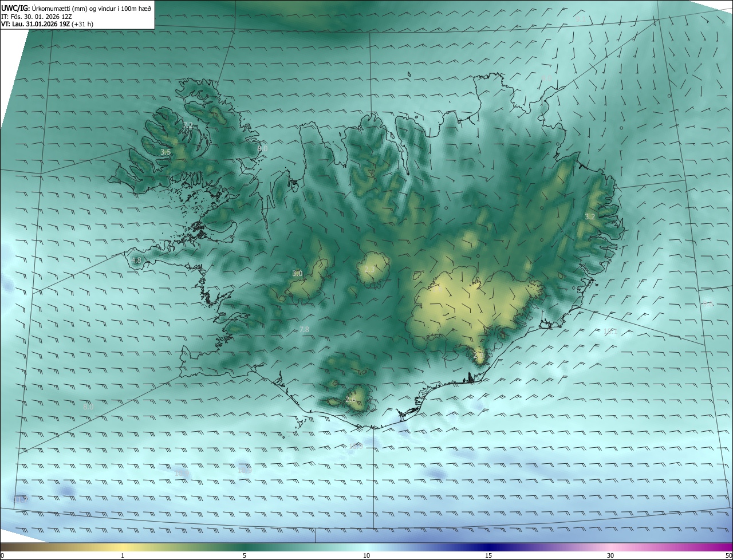Image resolution: width=733 pixels, height=560 pixels.
Task: Click the '30' label on the colour scale
Action: [610, 555]
